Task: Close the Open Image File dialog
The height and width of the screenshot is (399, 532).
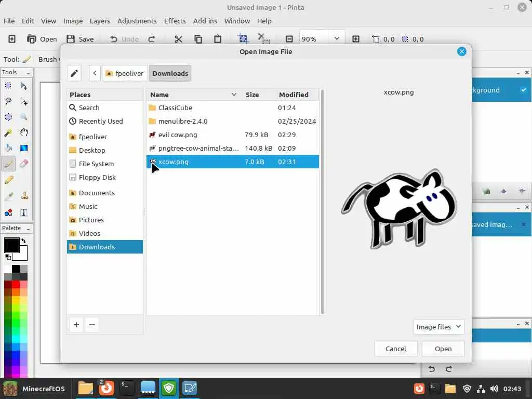Action: 461,51
